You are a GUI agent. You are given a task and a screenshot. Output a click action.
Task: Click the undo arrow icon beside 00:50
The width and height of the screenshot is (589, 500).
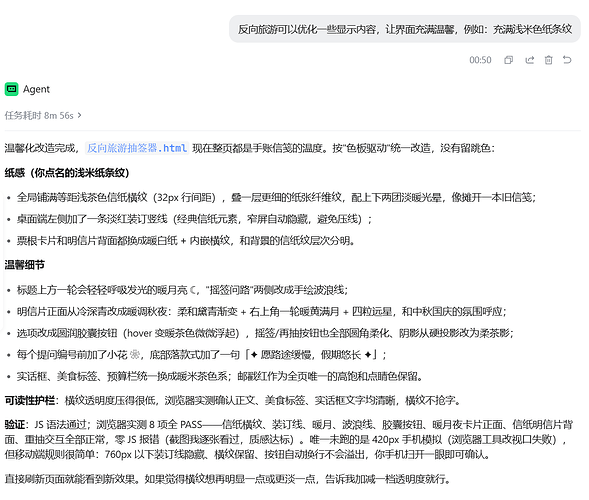click(567, 60)
